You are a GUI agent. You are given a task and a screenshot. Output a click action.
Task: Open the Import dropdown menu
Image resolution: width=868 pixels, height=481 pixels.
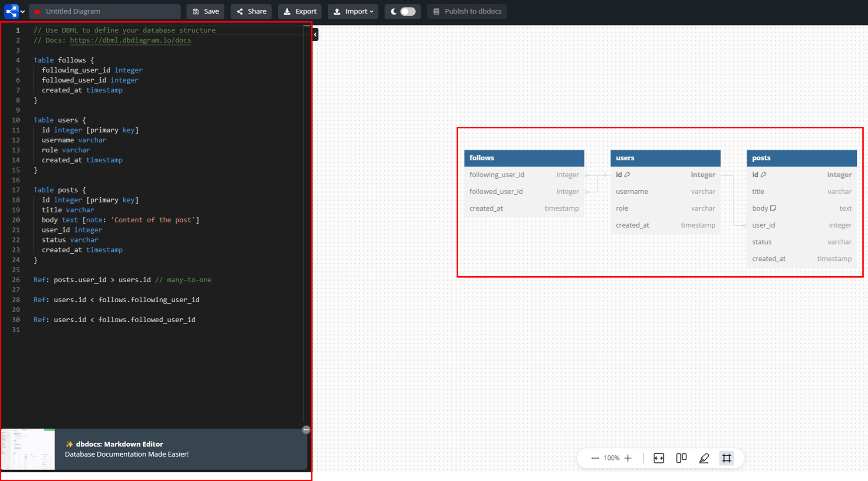(x=354, y=11)
